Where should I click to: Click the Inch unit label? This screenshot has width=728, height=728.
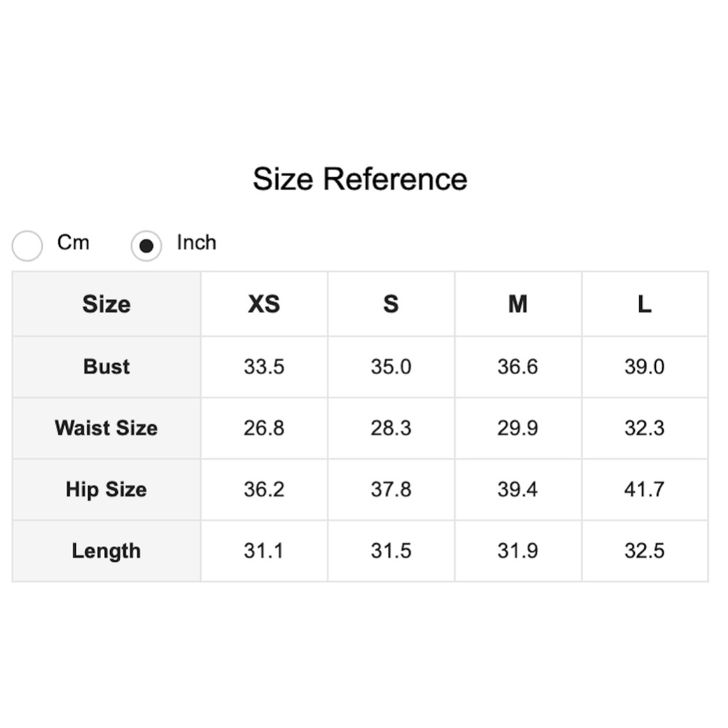click(x=197, y=242)
